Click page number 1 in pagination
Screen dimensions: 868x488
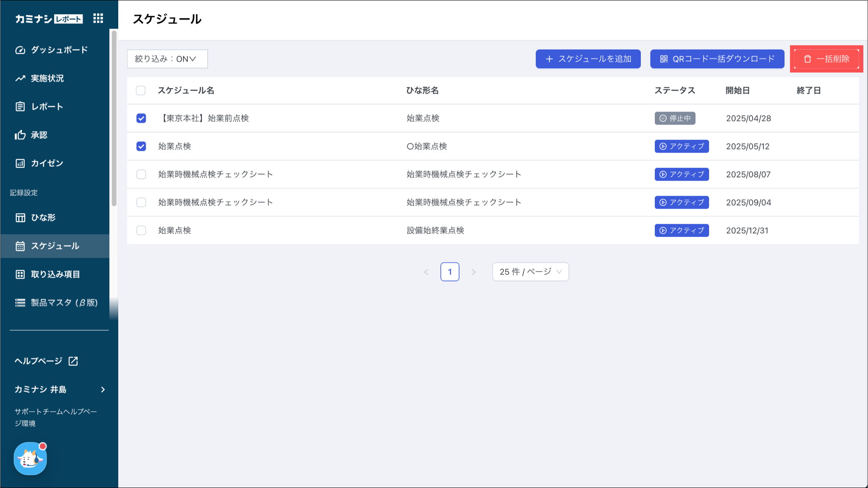pyautogui.click(x=450, y=272)
